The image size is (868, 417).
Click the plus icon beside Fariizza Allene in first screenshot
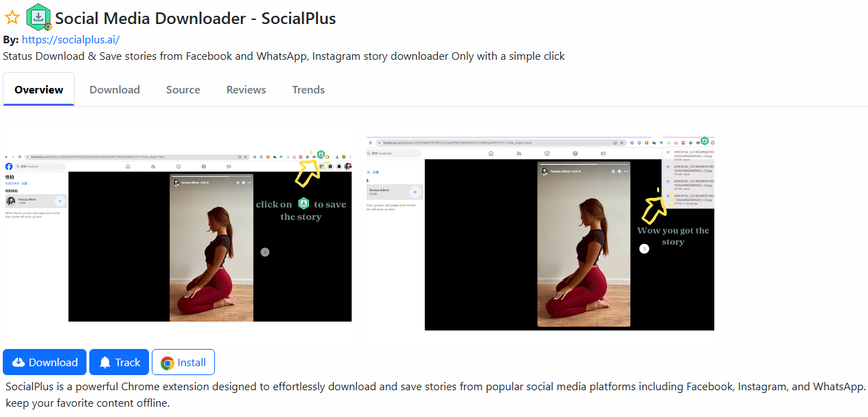[60, 201]
